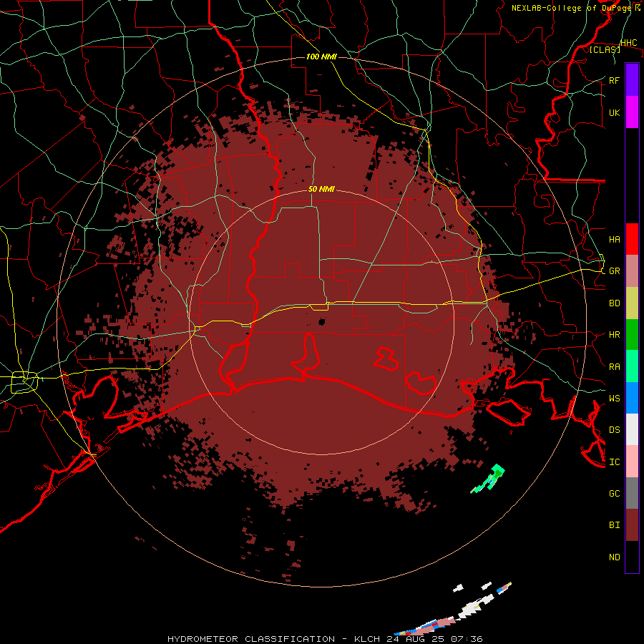Click the "HHC" product code text
Screen dimensions: 644x644
pos(629,43)
